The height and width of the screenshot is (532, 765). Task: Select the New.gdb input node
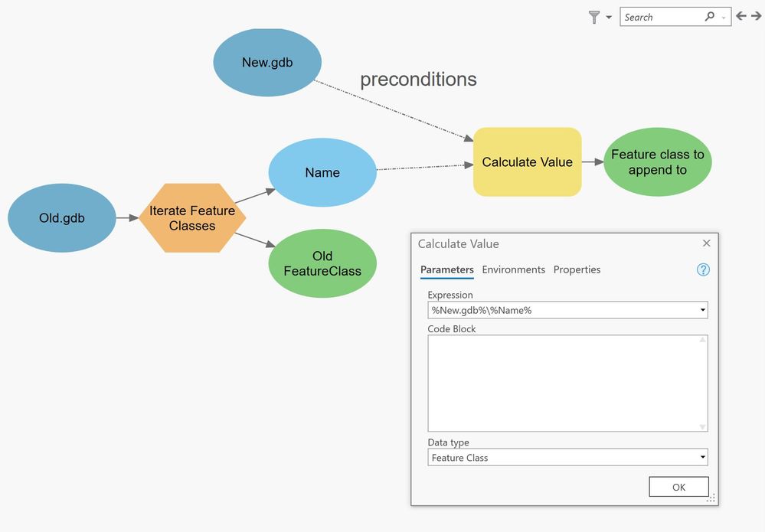[267, 63]
